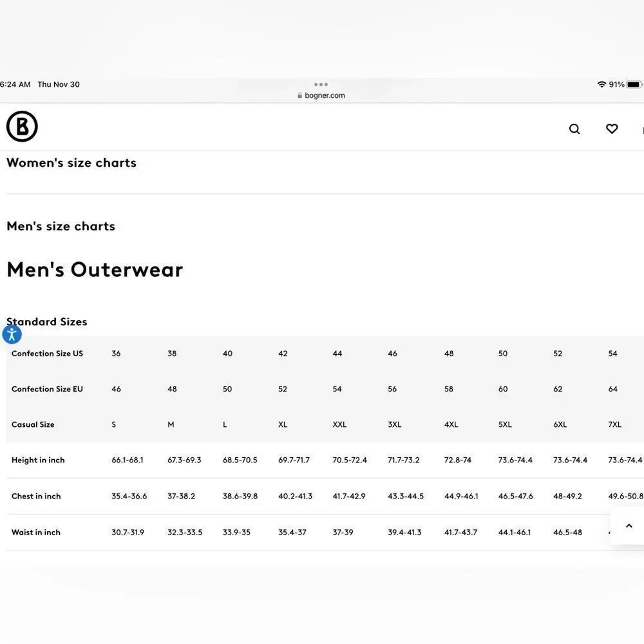The height and width of the screenshot is (644, 644).
Task: Select chest value 38.6-39.8
Action: tap(240, 496)
